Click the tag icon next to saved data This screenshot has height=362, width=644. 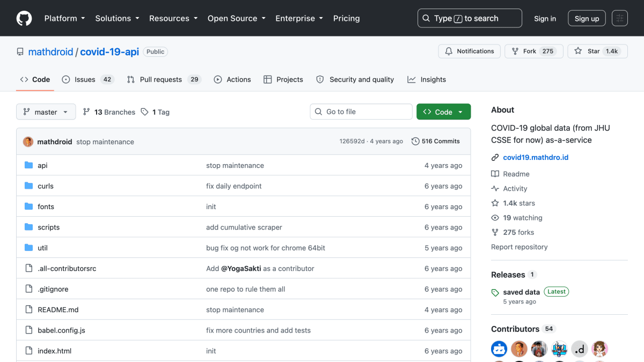[x=495, y=292]
